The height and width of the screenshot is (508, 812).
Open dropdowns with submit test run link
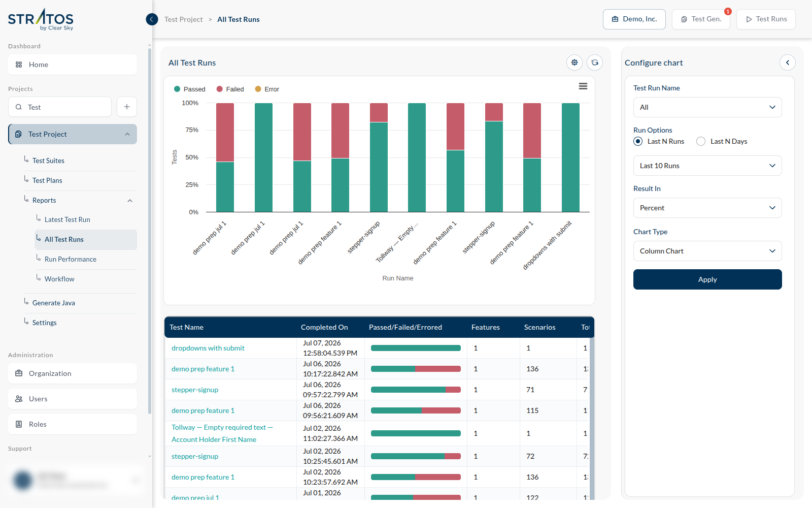click(208, 348)
